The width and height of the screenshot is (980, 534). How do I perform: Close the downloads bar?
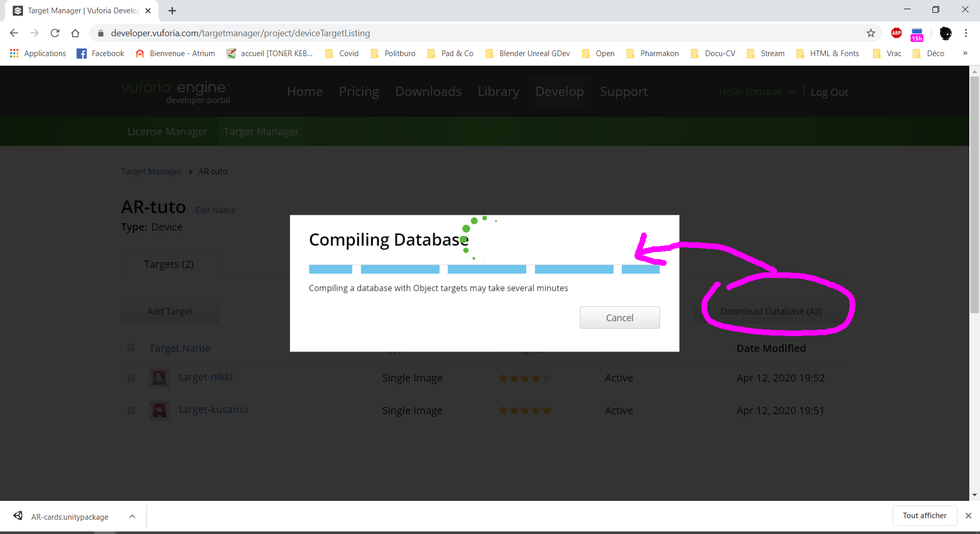[968, 516]
